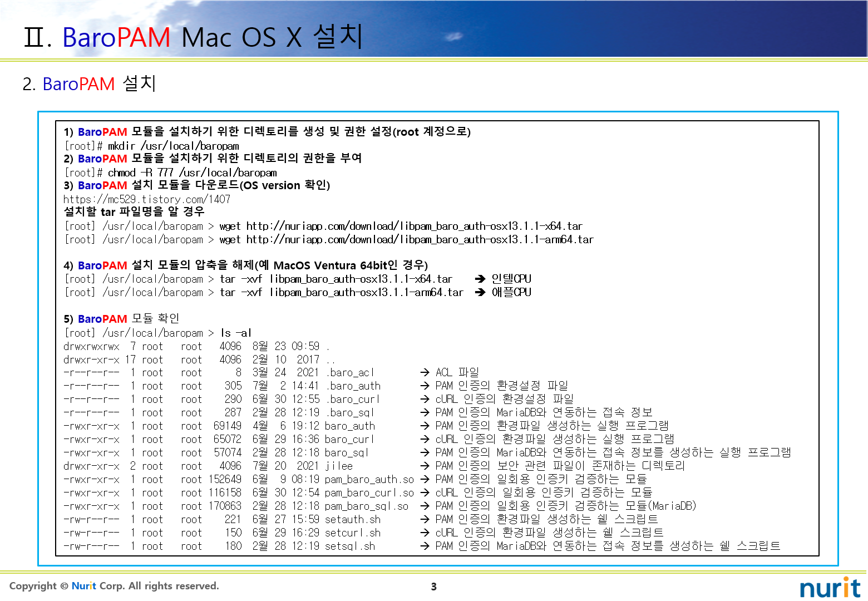868x601 pixels.
Task: Click 'cURL 인증의 환경파일 생성하는 쉘 스크립트' text
Action: (550, 533)
